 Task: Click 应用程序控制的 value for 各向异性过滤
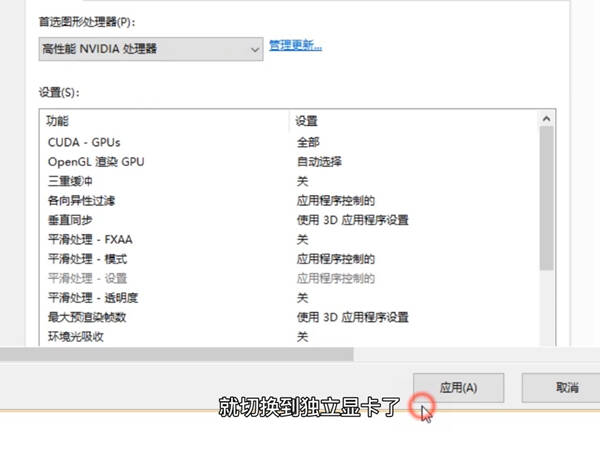click(x=336, y=201)
